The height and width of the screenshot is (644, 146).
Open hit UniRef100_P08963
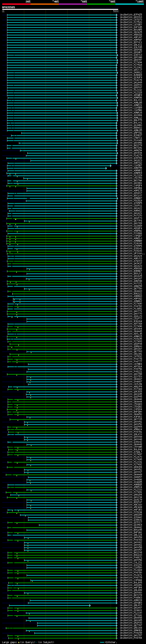click(131, 597)
